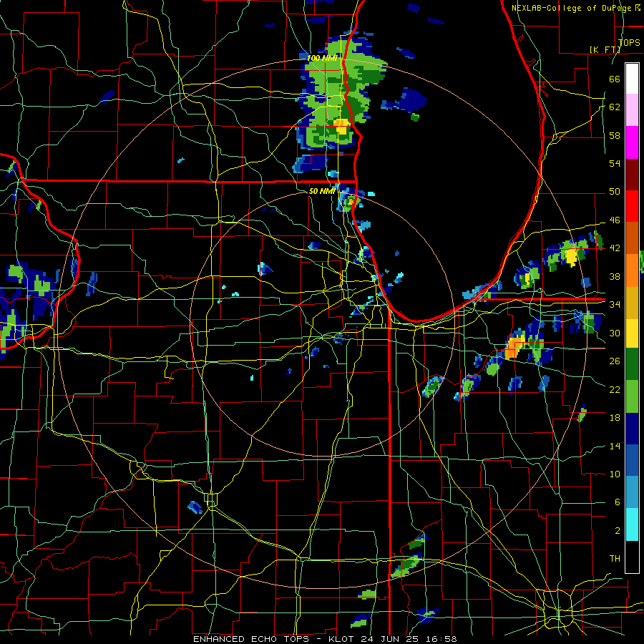Image resolution: width=644 pixels, height=644 pixels.
Task: Pick the navy blue legend swatch
Action: [x=632, y=429]
